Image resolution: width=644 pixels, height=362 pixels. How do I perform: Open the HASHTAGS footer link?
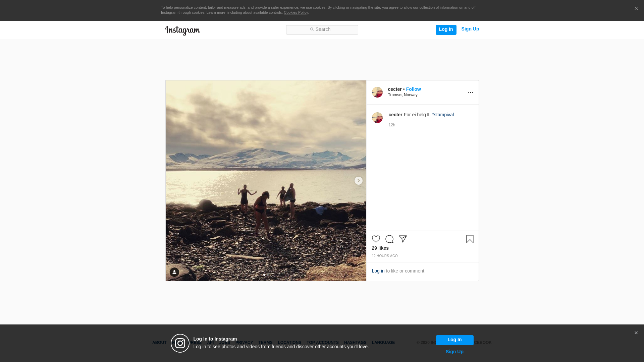[x=355, y=343]
